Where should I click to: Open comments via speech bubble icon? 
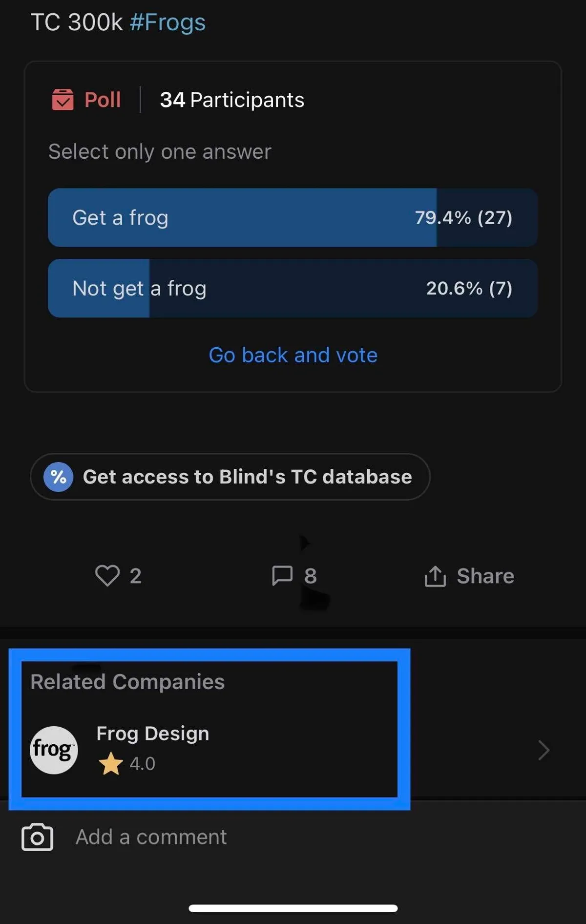pyautogui.click(x=282, y=575)
